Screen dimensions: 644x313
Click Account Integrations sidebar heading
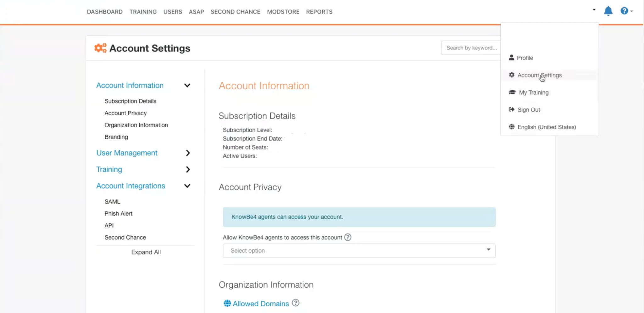(x=130, y=186)
